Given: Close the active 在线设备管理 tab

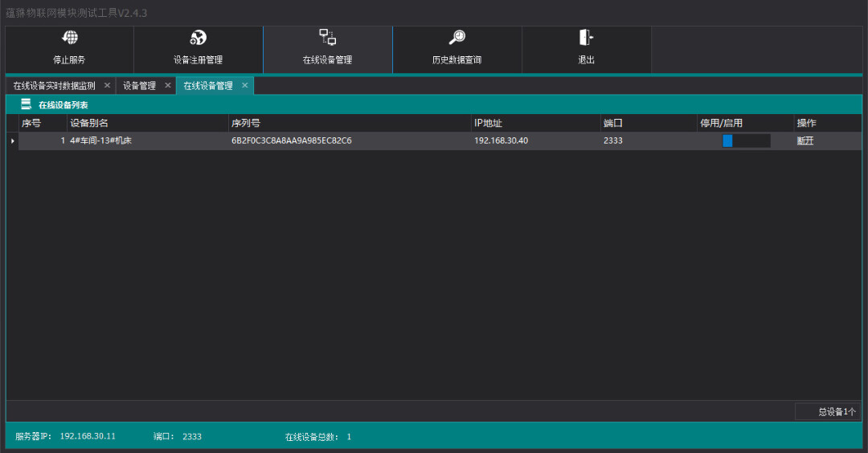Looking at the screenshot, I should (x=245, y=85).
